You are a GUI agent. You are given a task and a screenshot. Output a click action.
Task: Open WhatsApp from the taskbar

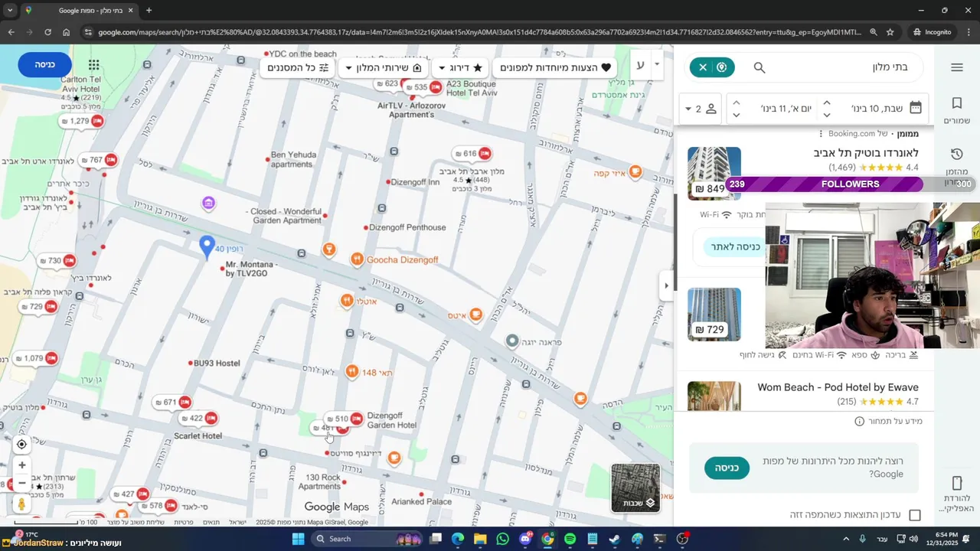point(502,539)
